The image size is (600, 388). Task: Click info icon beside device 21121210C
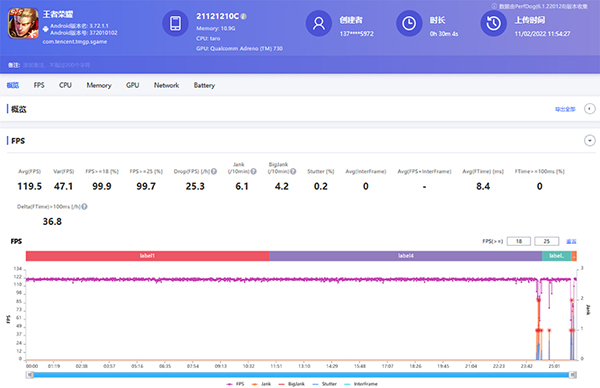pos(243,16)
